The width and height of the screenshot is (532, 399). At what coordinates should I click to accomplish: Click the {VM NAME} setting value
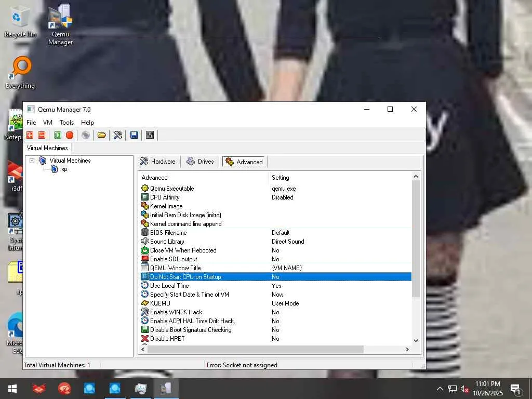click(287, 268)
